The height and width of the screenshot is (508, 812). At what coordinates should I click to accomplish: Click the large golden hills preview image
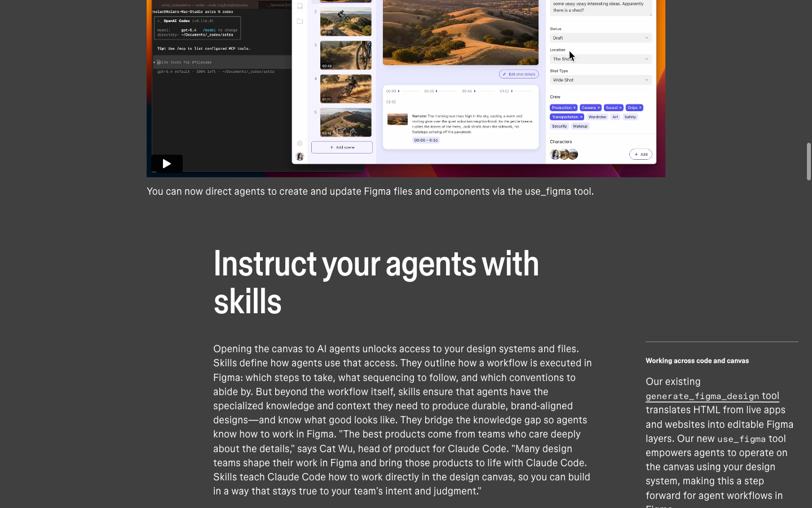[461, 32]
